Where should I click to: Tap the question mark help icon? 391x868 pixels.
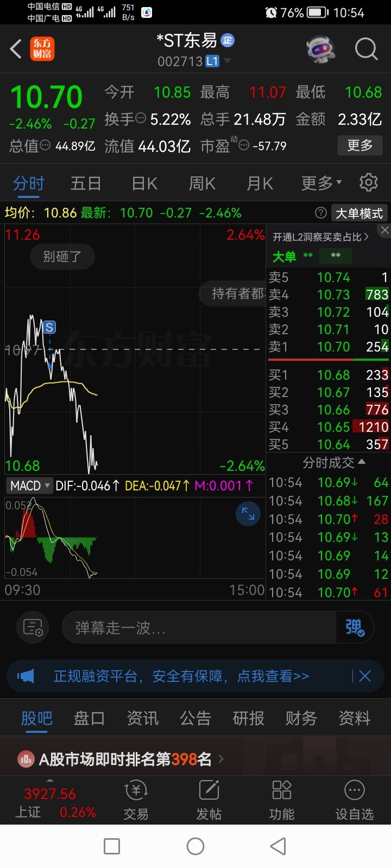[321, 213]
